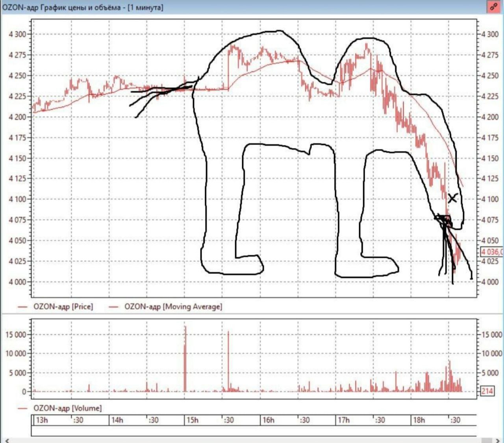This screenshot has height=443, width=504.
Task: Click the scrollbar's left arrow at window bottom
Action: pos(7,440)
